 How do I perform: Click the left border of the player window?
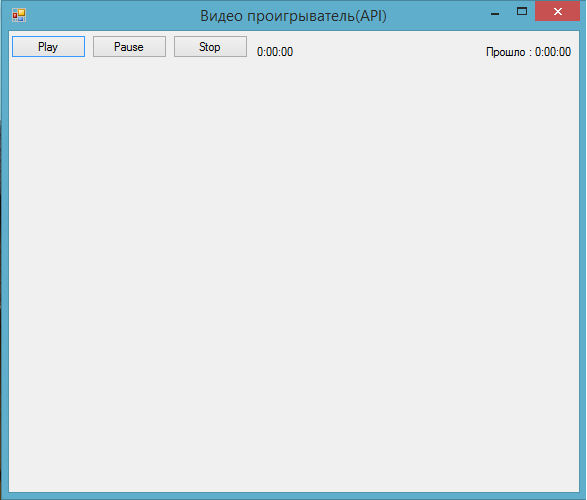click(x=5, y=262)
